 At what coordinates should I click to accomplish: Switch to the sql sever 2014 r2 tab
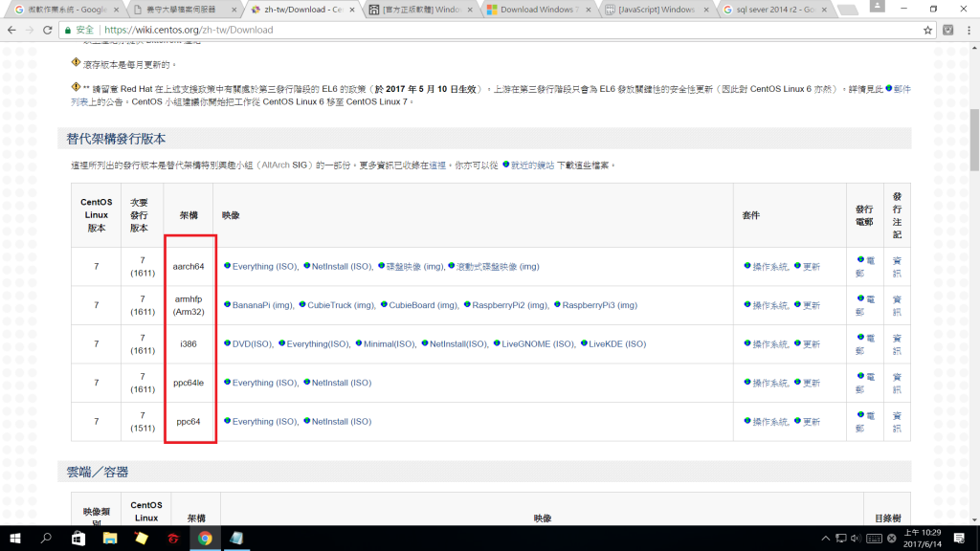tap(773, 10)
